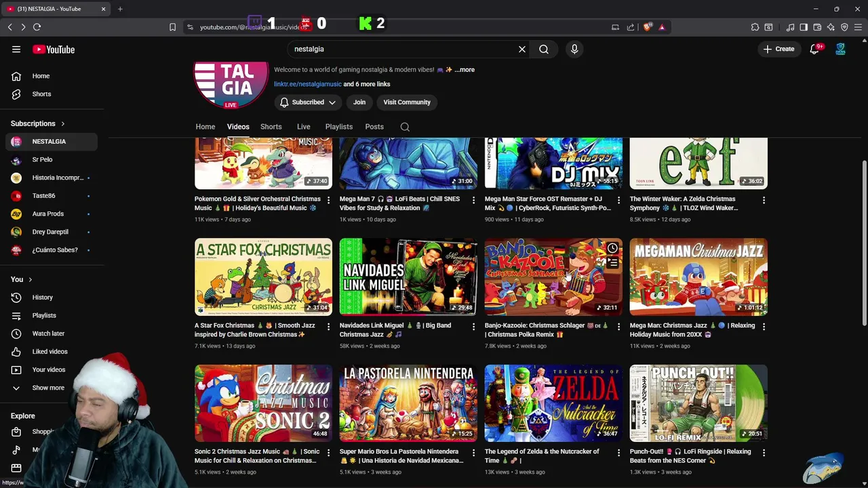Open the linktr.ee/nestalgiamusic link
The width and height of the screenshot is (868, 488).
(x=308, y=84)
